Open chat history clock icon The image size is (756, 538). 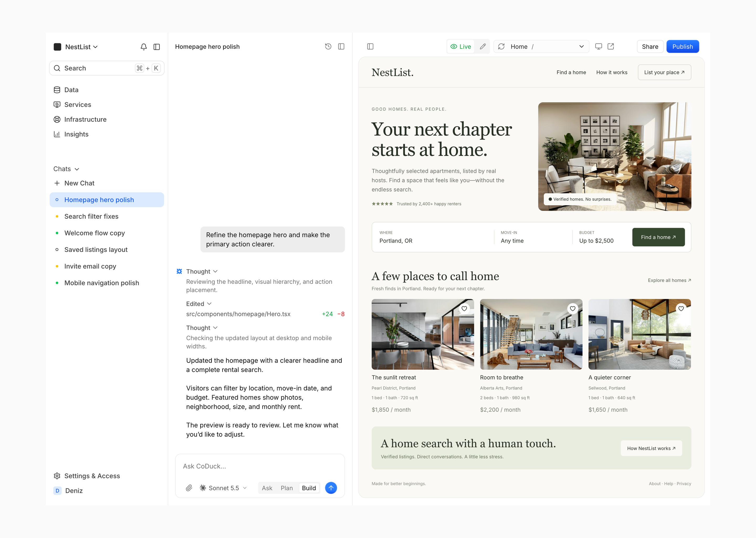tap(328, 46)
